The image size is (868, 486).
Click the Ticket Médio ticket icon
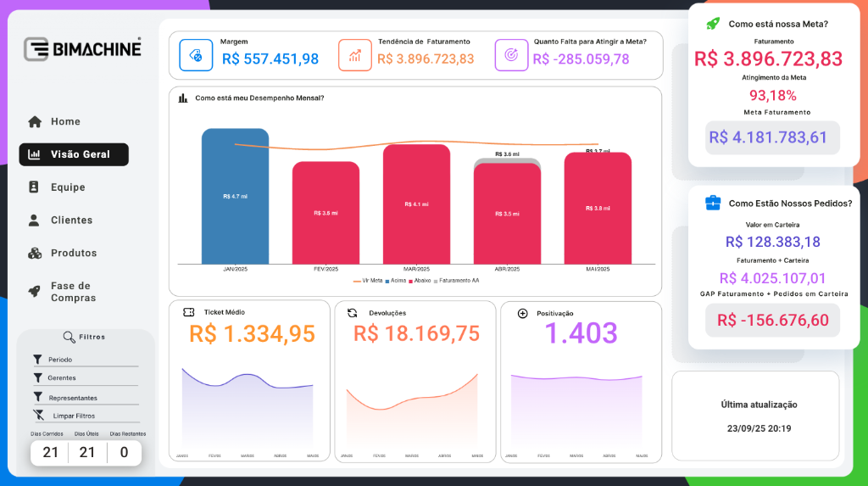pos(188,312)
